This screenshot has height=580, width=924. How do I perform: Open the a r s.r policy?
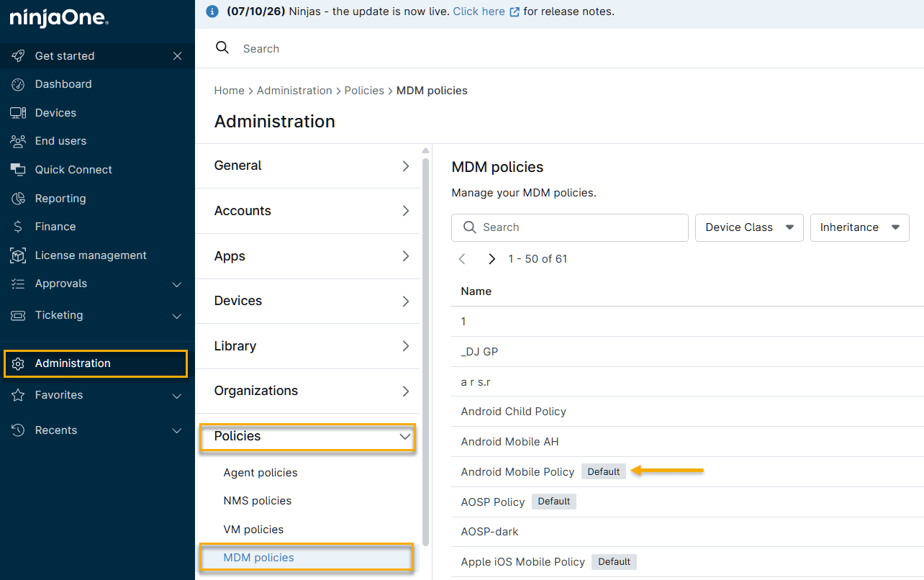[476, 382]
